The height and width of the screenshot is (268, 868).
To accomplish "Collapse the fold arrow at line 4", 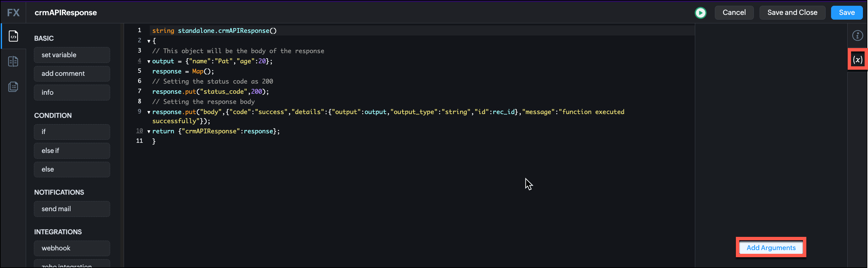I will (x=149, y=62).
